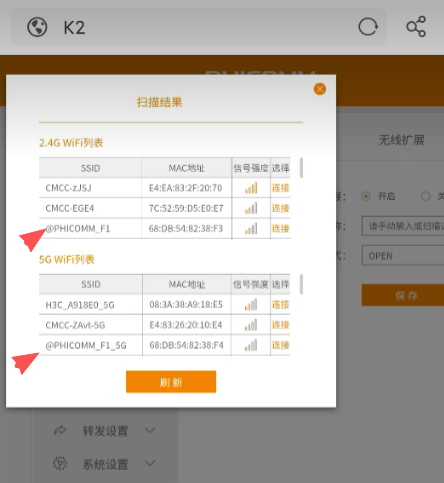444x483 pixels.
Task: Click the 5G WiFi list scrollbar
Action: (301, 284)
